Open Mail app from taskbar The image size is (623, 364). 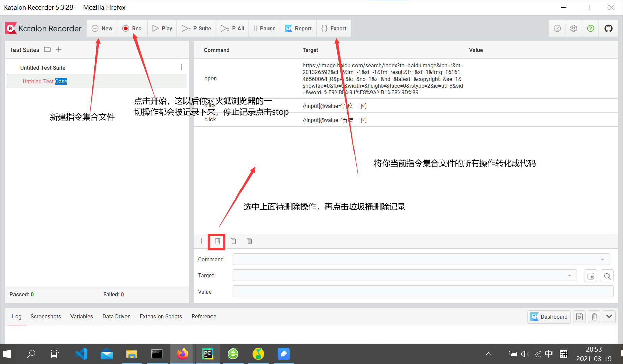pyautogui.click(x=107, y=354)
